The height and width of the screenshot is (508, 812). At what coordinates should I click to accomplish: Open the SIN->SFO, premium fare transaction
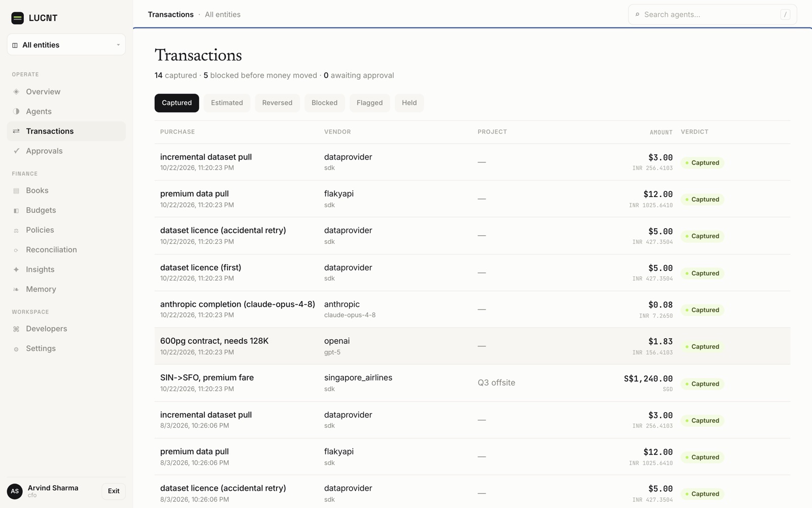click(472, 383)
